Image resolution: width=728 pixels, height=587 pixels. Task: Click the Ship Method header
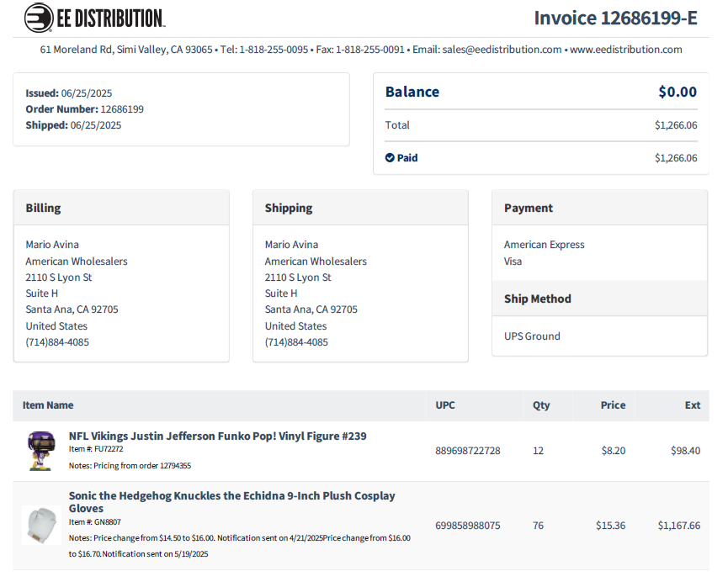tap(538, 299)
